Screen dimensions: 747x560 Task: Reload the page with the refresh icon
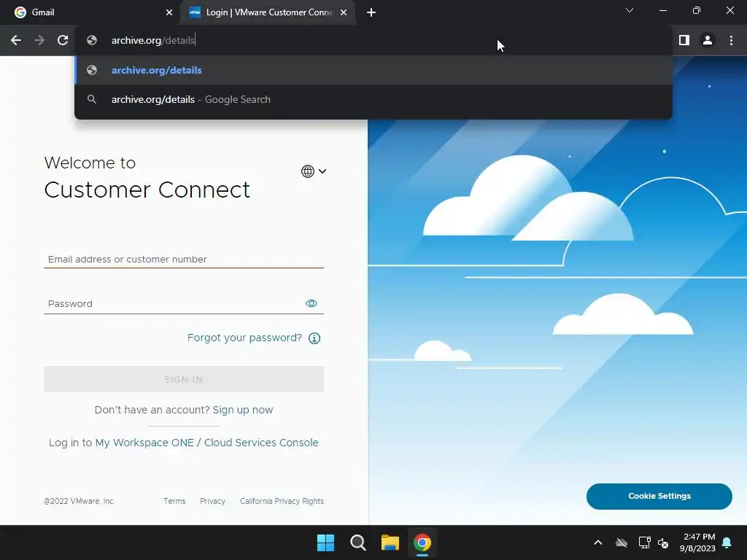(x=63, y=41)
